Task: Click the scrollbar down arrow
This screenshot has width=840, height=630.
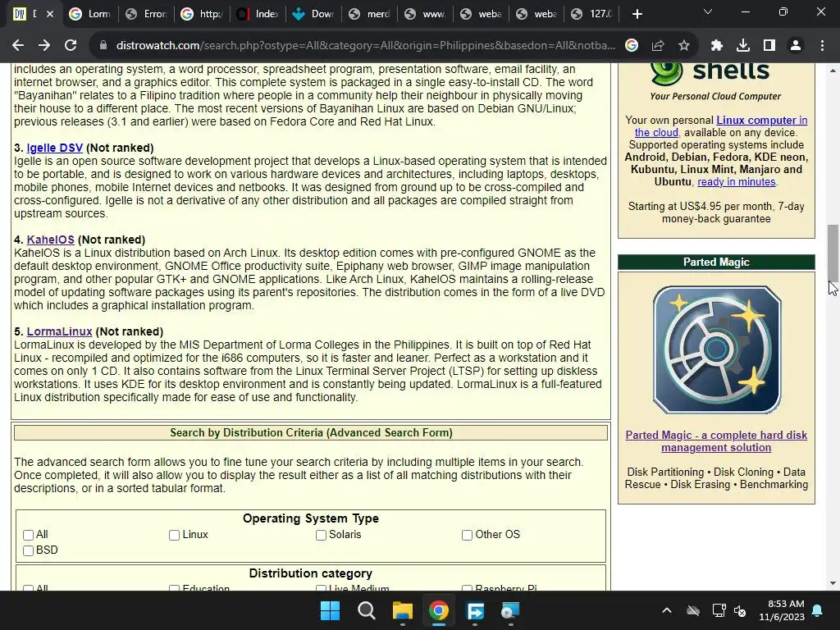Action: 833,584
